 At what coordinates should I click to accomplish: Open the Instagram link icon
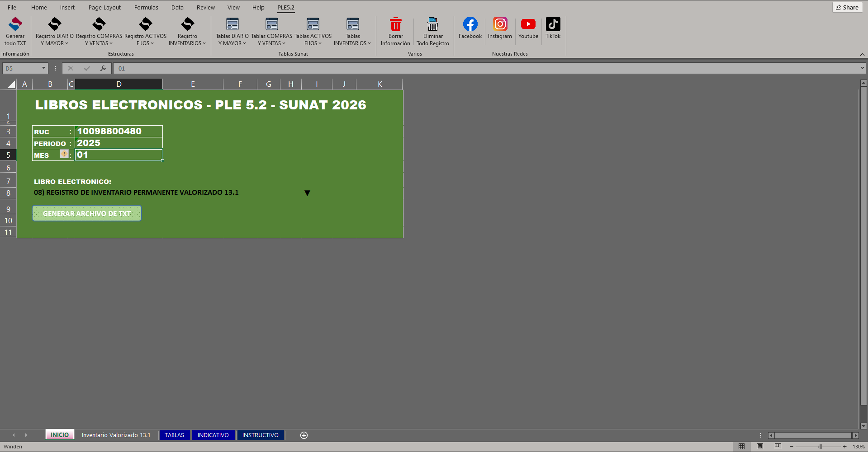(x=500, y=24)
